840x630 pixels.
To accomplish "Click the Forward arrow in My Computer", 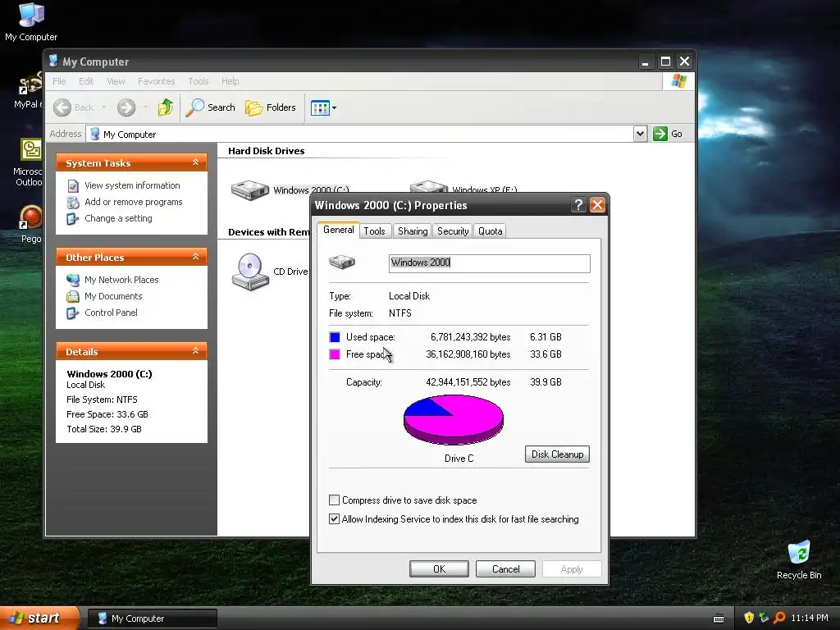I will coord(126,107).
